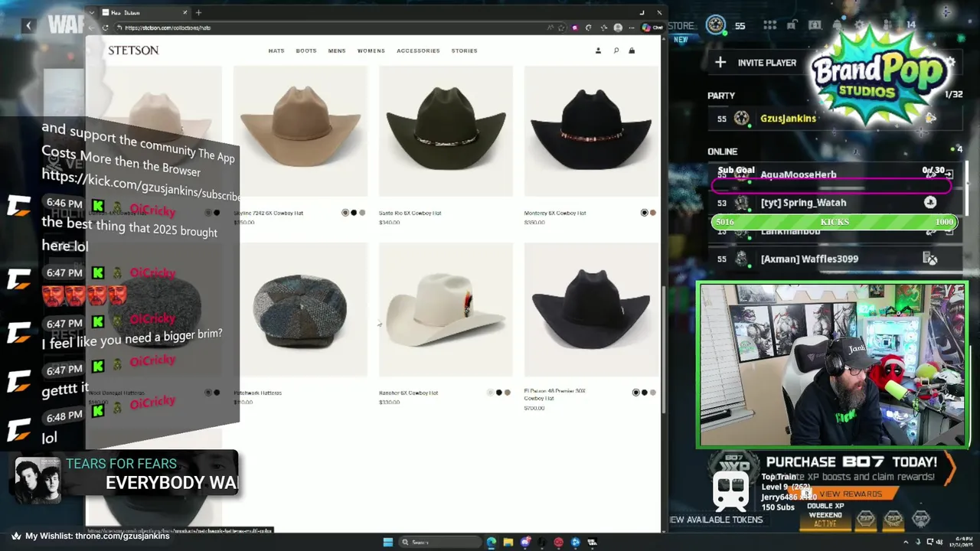Viewport: 980px width, 551px height.
Task: Select AquaMooseHerb in the online list
Action: pyautogui.click(x=798, y=174)
